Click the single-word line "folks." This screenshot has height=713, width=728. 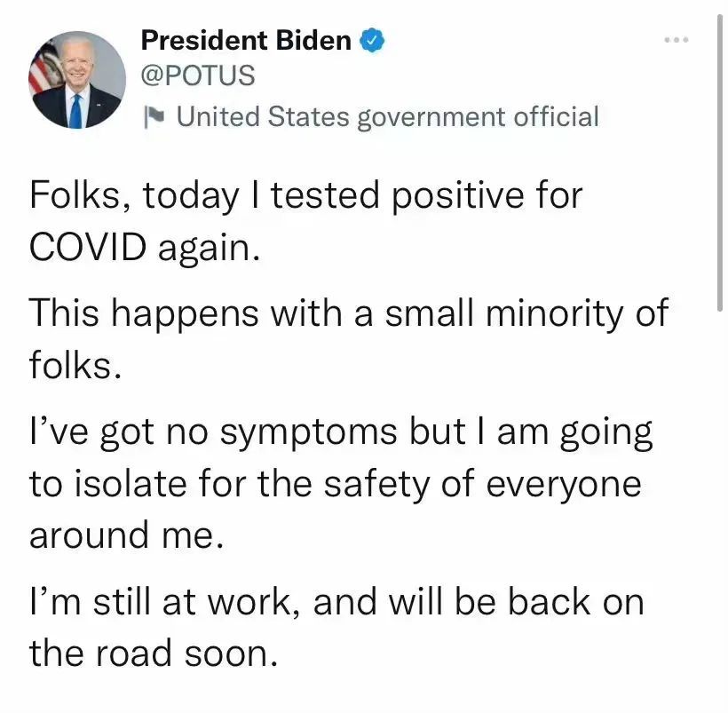tap(75, 365)
